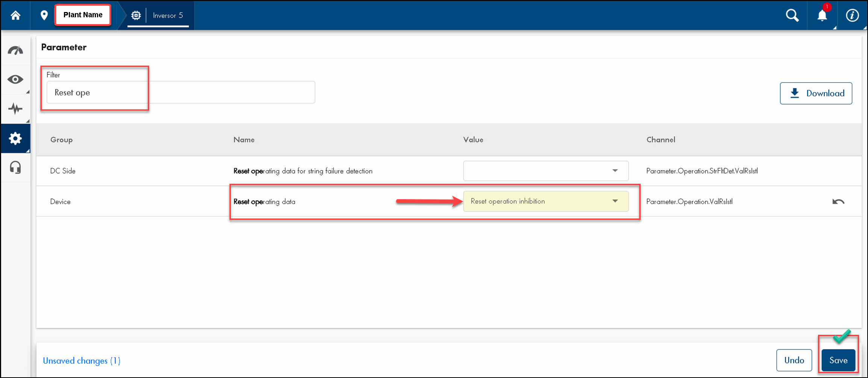Open the monitoring eye sidebar icon

(15, 79)
